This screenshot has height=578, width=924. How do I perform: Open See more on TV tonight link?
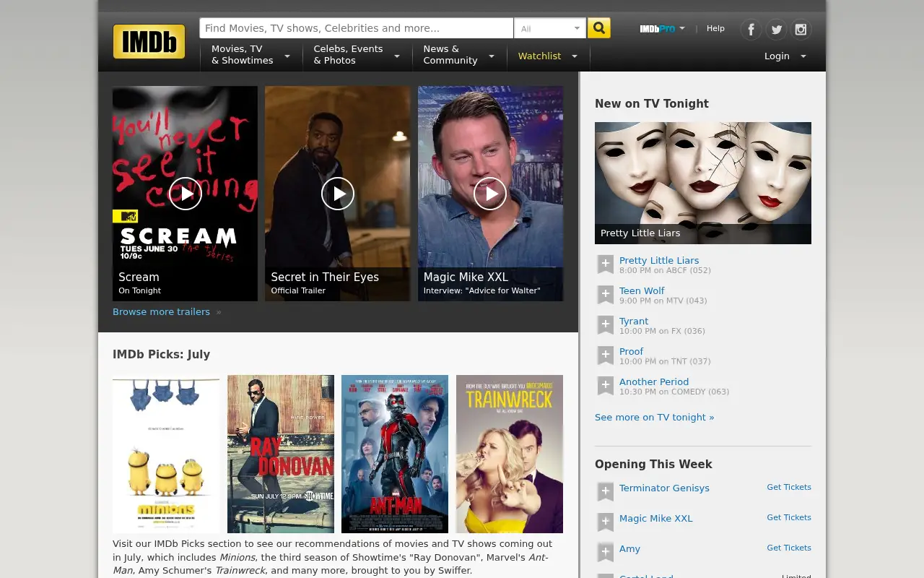point(654,417)
